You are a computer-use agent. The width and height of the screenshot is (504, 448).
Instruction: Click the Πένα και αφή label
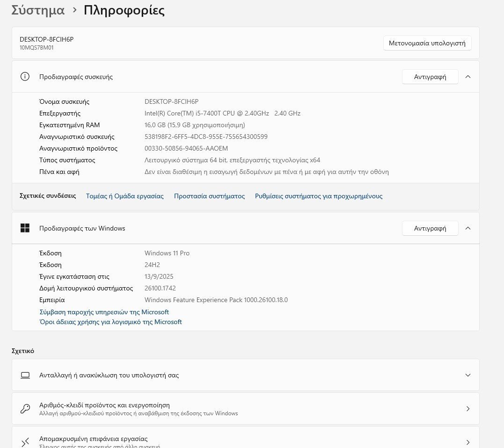click(59, 172)
